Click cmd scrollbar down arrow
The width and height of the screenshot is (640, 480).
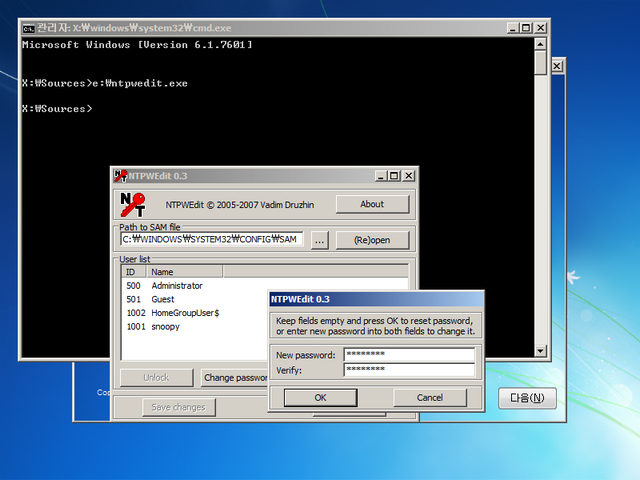click(x=540, y=351)
